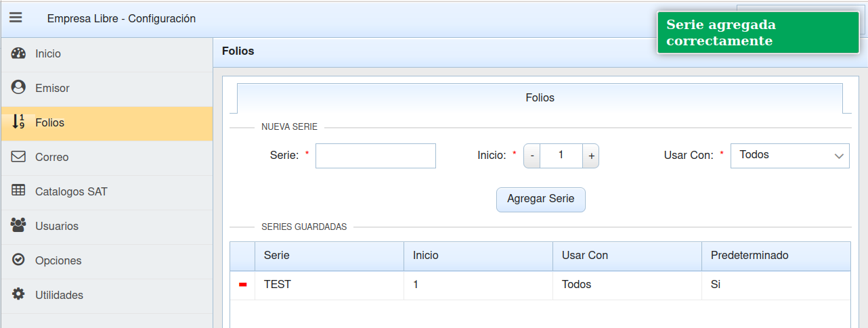Click the Opciones checkmark circle icon
Screen dimensions: 868x328
18,260
